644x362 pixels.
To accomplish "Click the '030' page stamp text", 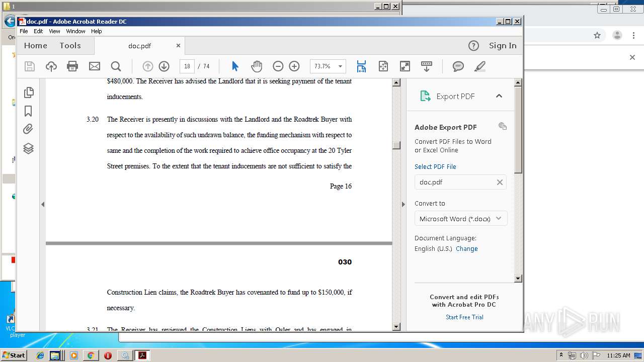I will (345, 262).
